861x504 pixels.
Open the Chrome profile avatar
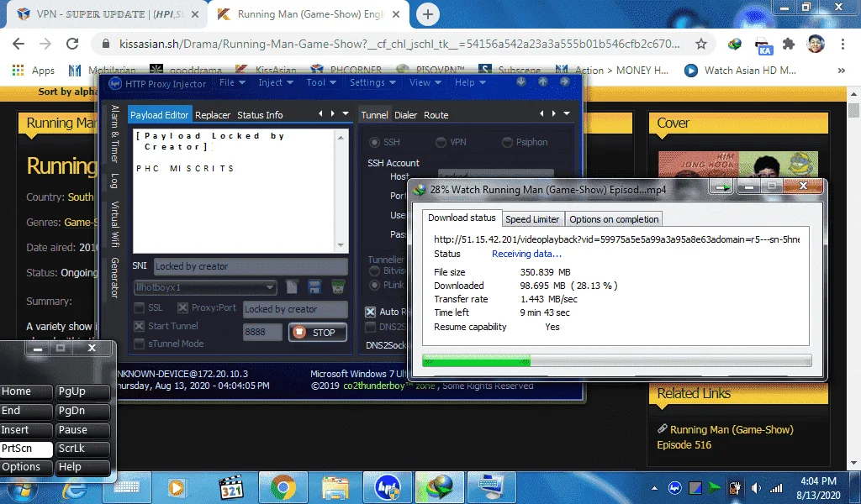click(816, 44)
